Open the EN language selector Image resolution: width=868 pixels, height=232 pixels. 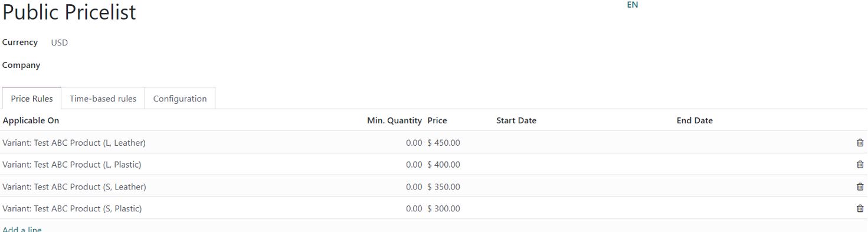(632, 5)
